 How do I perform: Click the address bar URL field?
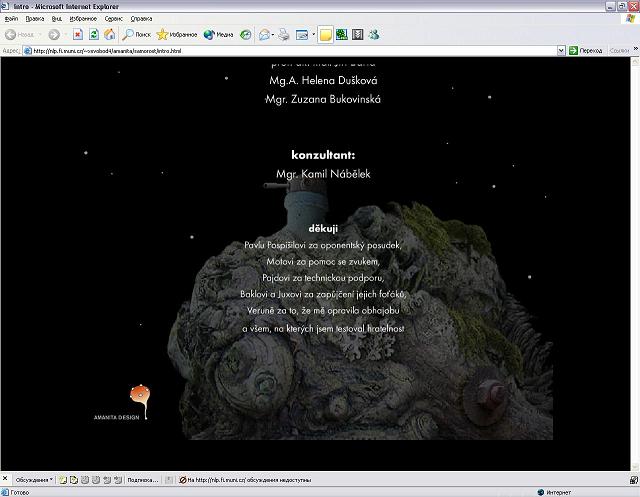pyautogui.click(x=290, y=51)
